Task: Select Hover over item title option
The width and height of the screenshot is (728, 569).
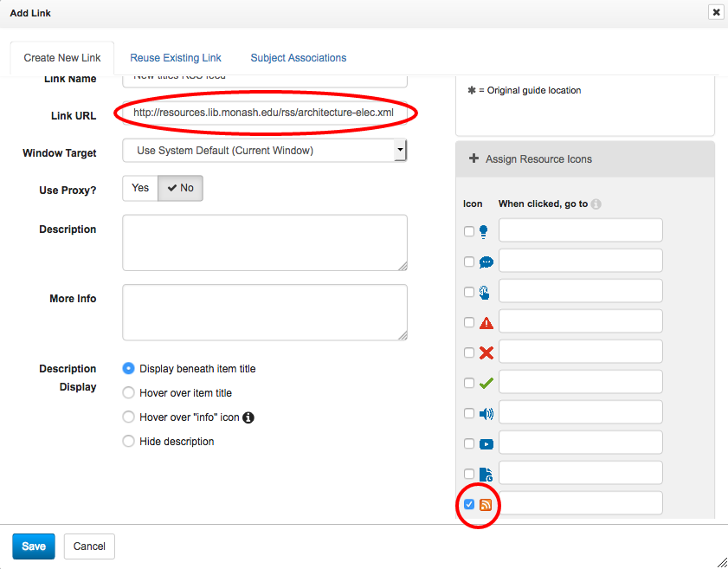Action: tap(128, 393)
